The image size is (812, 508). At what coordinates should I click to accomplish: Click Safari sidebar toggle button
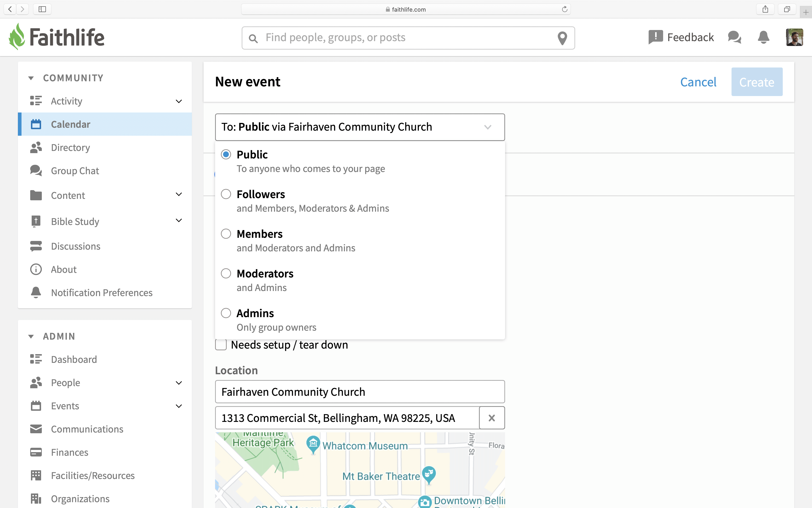coord(42,9)
